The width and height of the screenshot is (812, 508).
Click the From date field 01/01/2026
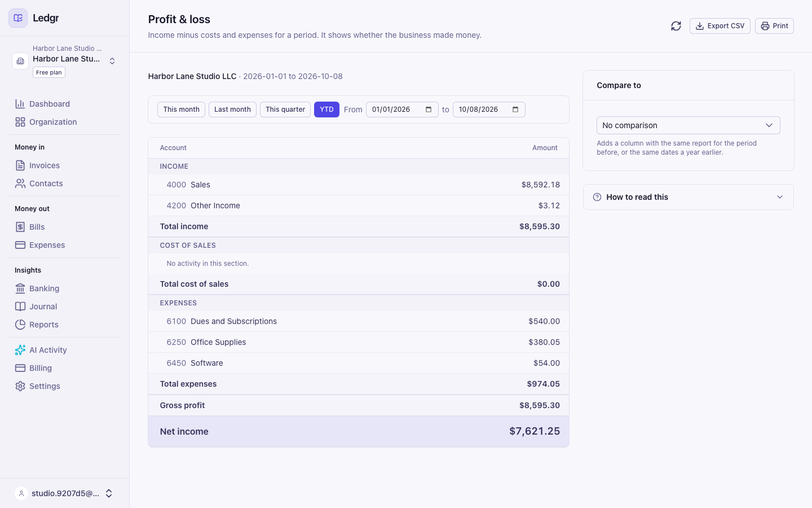[402, 110]
